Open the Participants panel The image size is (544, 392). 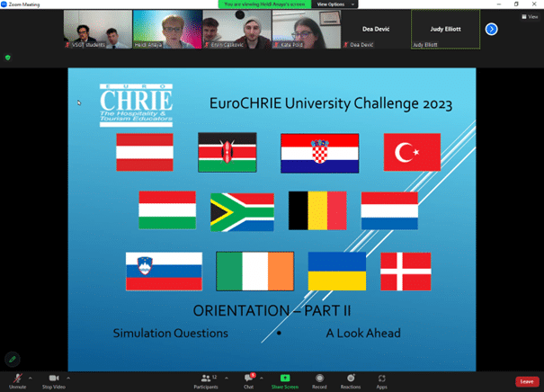click(x=206, y=381)
